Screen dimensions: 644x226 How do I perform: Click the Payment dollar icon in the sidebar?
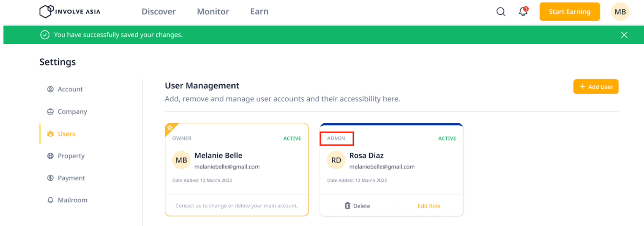[x=50, y=178]
